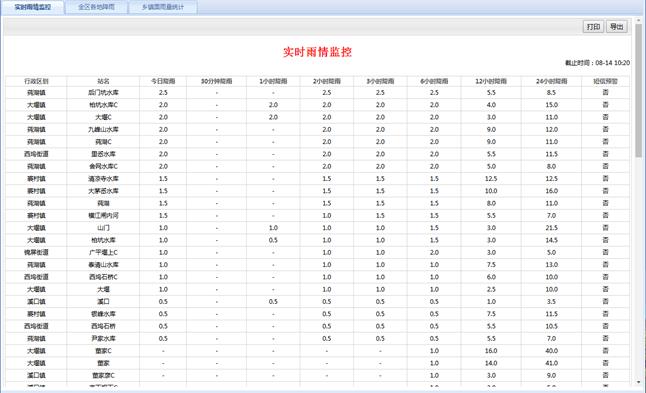
Task: Click the 6小时降雨 column header
Action: coord(434,81)
